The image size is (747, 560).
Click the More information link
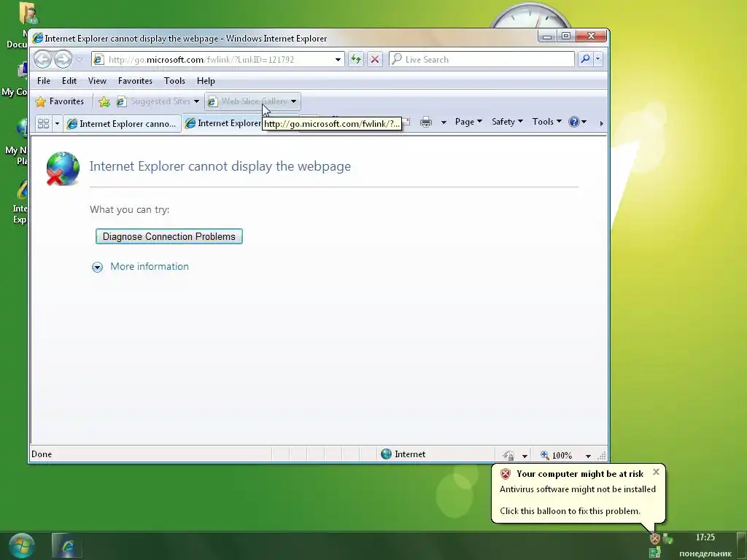(x=149, y=266)
